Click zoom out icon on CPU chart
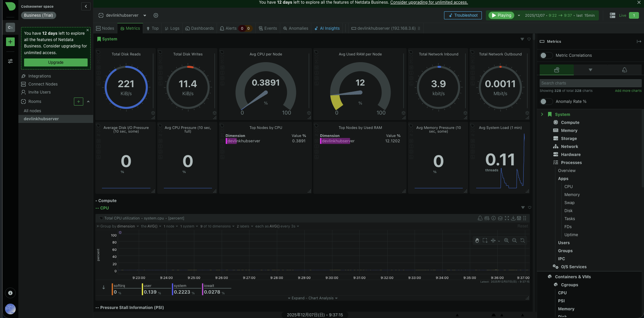Viewport: 644px width, 318px height. coord(514,241)
